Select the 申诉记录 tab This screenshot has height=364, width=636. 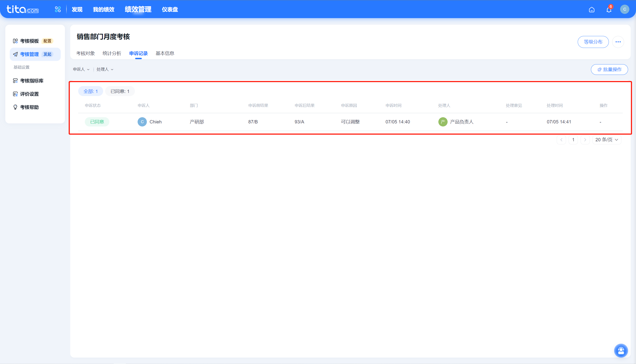[138, 53]
